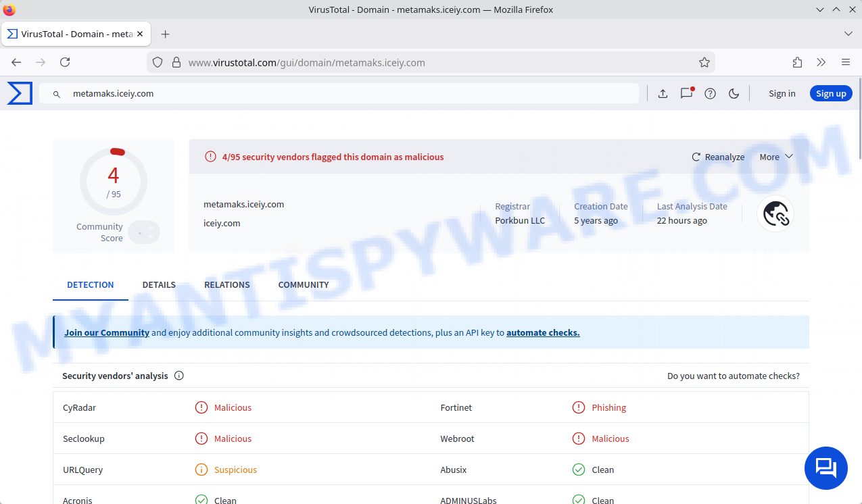The height and width of the screenshot is (504, 862).
Task: Click the metamaks.iceiy.com search field
Action: (338, 94)
